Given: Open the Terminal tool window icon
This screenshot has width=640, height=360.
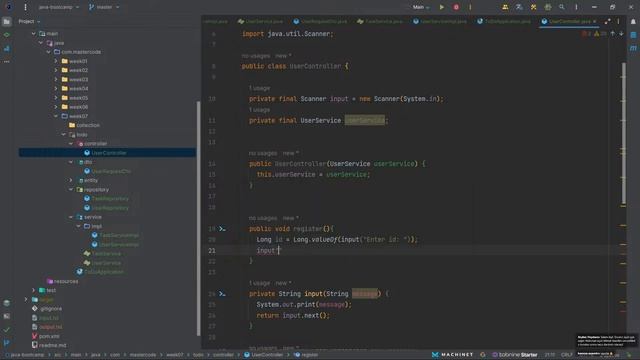Looking at the screenshot, I should click(x=7, y=316).
